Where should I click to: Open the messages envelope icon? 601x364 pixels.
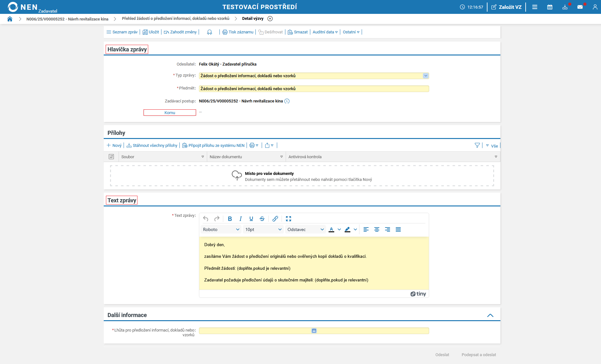580,7
